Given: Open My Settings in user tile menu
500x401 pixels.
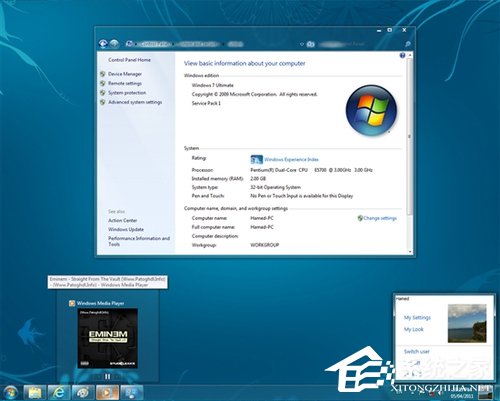Looking at the screenshot, I should [417, 318].
